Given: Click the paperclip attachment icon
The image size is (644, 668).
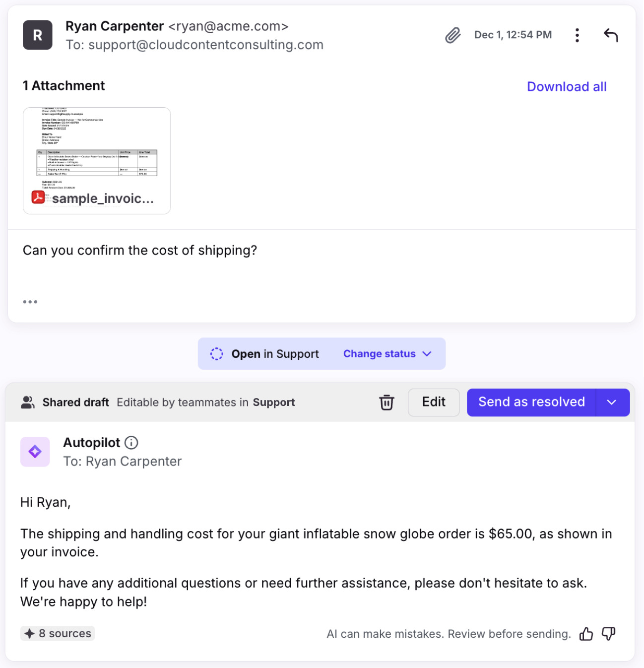Looking at the screenshot, I should coord(452,35).
